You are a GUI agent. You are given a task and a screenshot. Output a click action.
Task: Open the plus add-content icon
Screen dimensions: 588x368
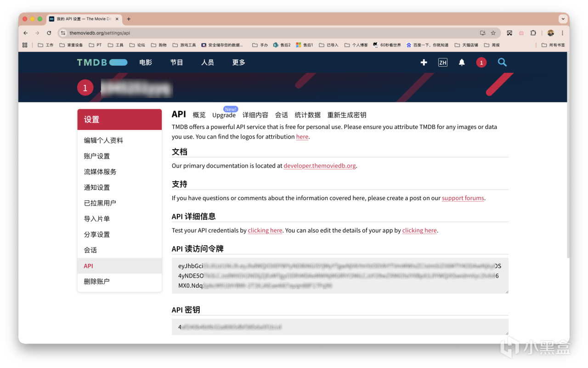pyautogui.click(x=424, y=62)
